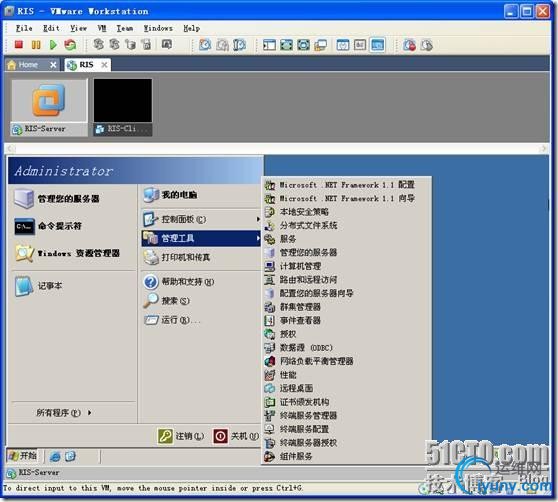The image size is (558, 502).
Task: Click the Notepad (记事本) icon
Action: pos(24,286)
